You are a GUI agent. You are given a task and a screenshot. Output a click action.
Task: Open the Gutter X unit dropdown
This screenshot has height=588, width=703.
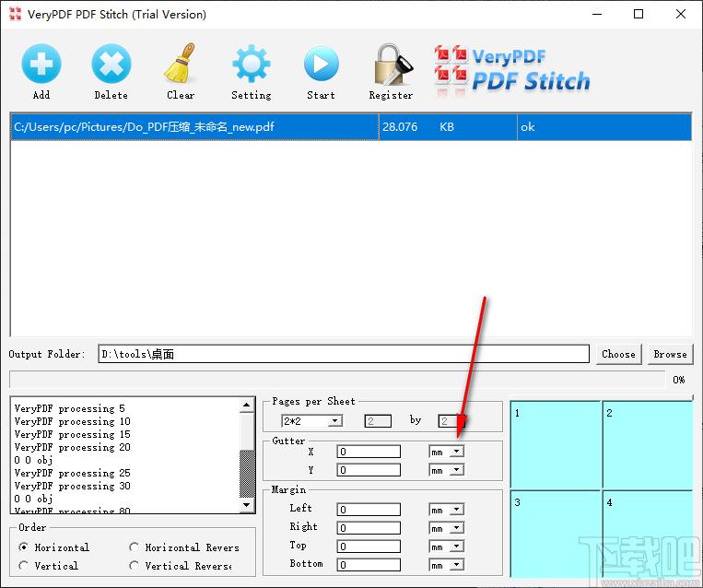point(456,452)
